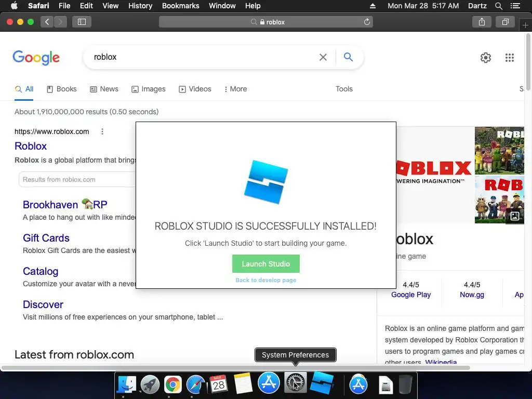
Task: Switch to the Books results tab
Action: [x=61, y=89]
